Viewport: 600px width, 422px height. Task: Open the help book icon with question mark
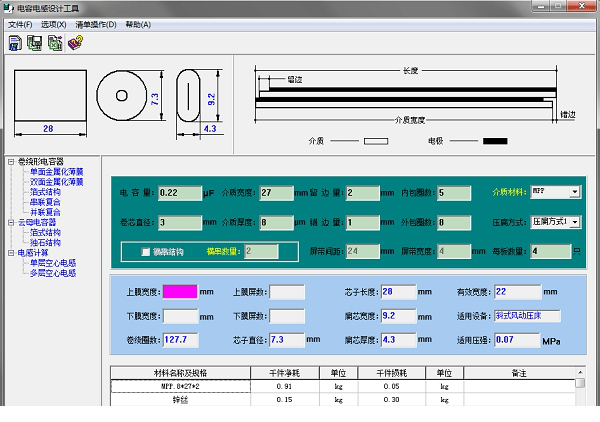pos(75,43)
